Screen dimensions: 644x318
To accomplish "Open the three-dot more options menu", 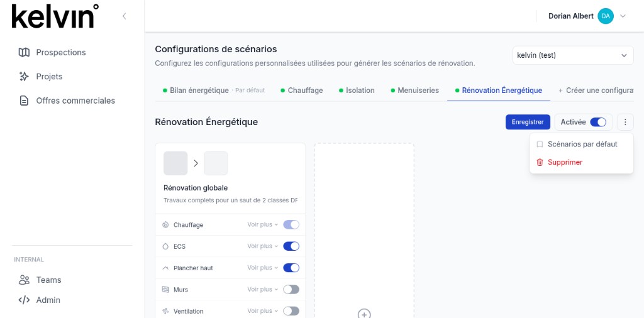I will pos(625,122).
